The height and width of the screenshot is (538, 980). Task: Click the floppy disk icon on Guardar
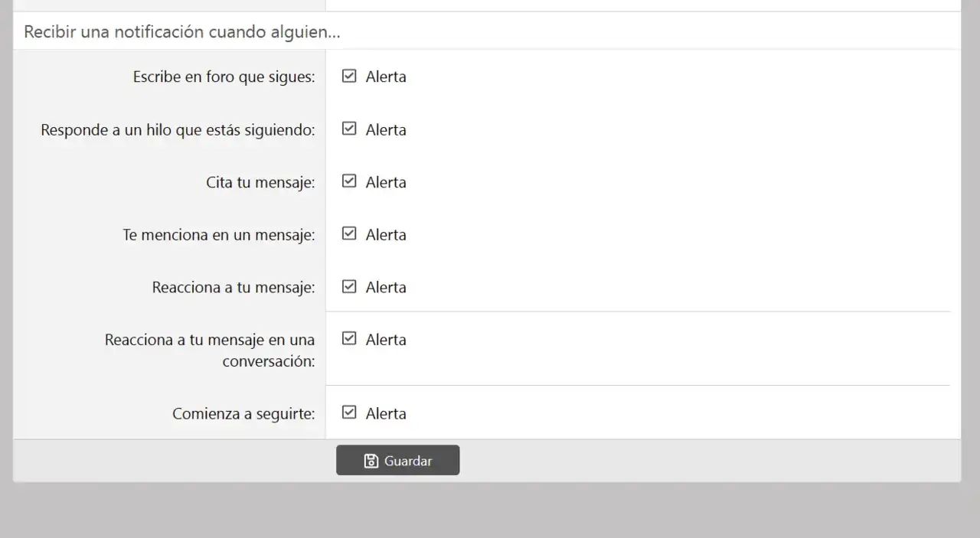click(x=371, y=461)
